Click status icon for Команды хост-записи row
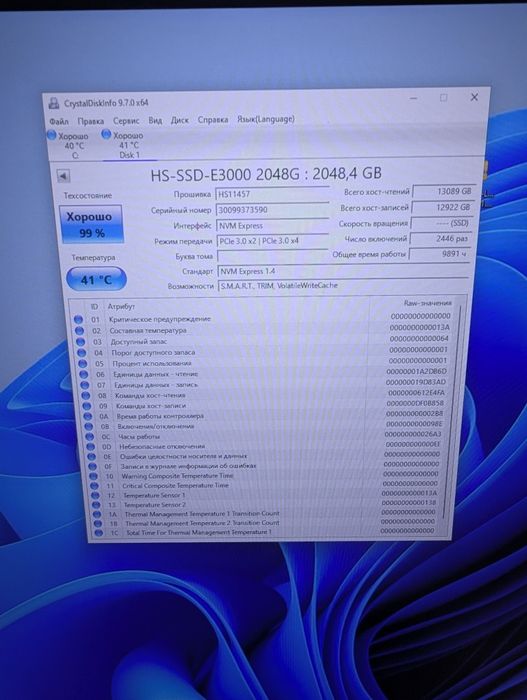Screen dimensions: 527x700 pyautogui.click(x=87, y=406)
